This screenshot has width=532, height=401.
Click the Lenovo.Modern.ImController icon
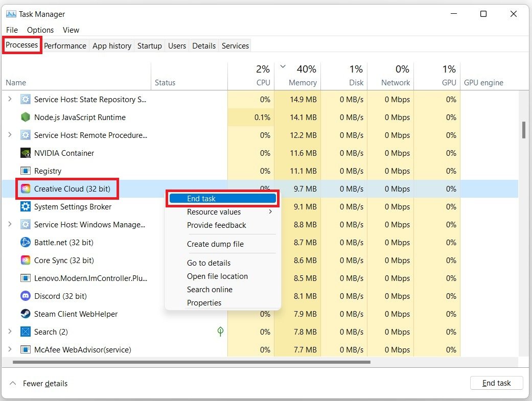26,278
